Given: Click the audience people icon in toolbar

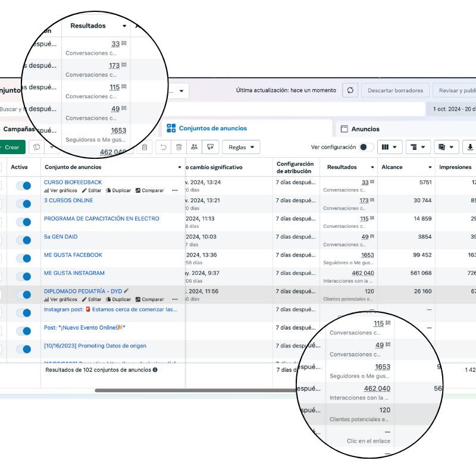Looking at the screenshot, I should [x=194, y=147].
